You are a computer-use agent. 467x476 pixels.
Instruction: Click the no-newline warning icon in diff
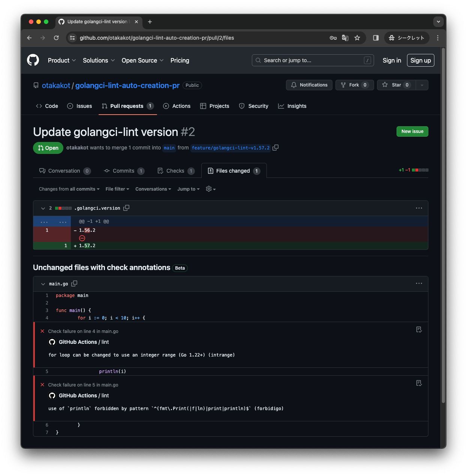pos(82,238)
